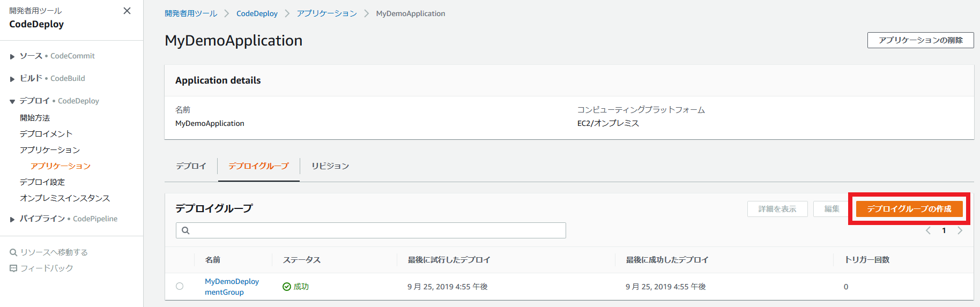Click the アプリケーションの削除 button

[920, 40]
